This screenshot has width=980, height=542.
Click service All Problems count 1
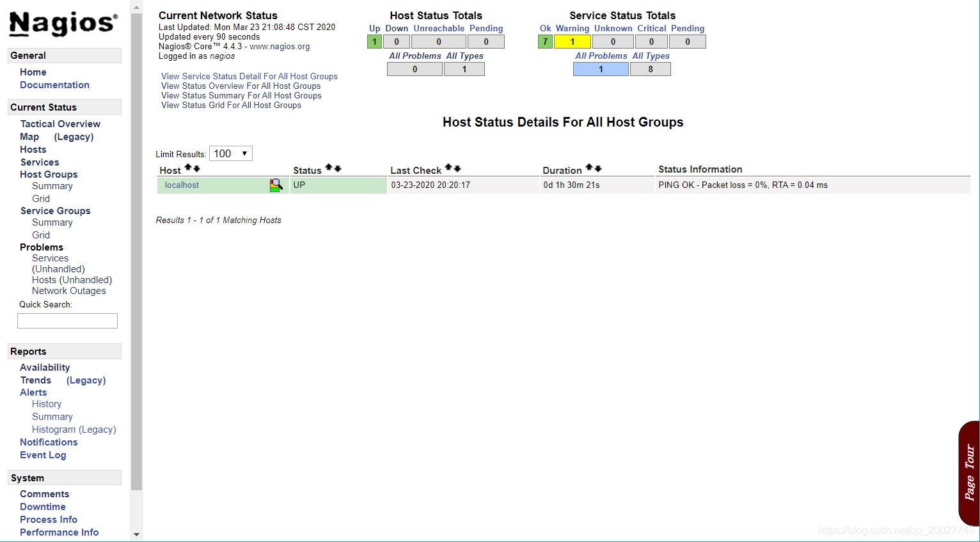(601, 69)
